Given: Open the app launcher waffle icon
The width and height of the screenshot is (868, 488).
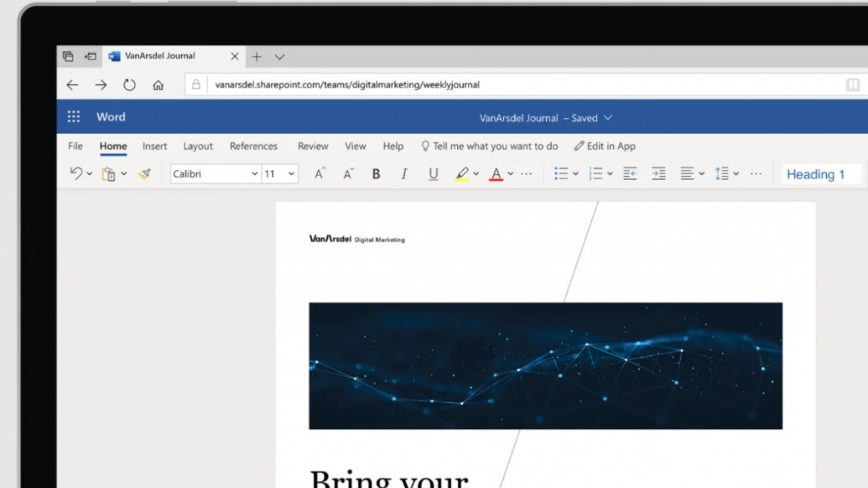Looking at the screenshot, I should (x=74, y=117).
